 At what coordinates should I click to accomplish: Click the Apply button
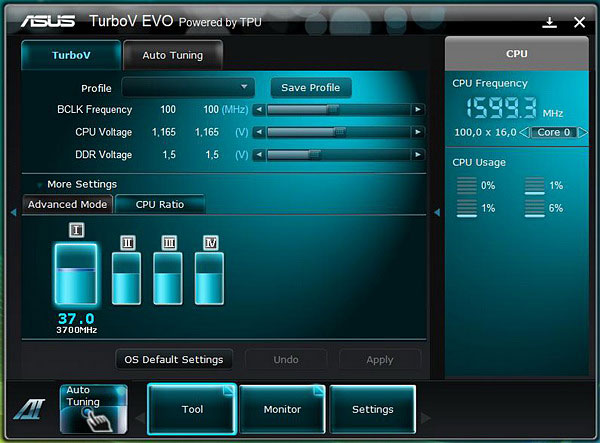pyautogui.click(x=380, y=360)
